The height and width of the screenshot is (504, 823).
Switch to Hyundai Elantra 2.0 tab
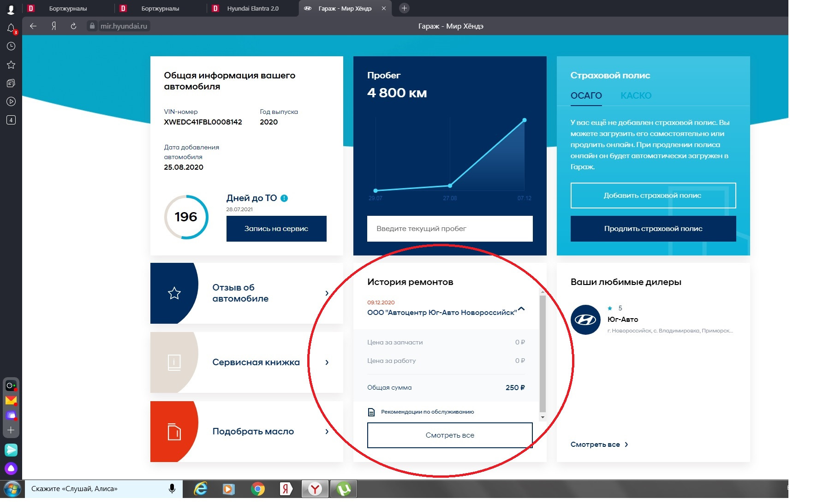tap(252, 8)
